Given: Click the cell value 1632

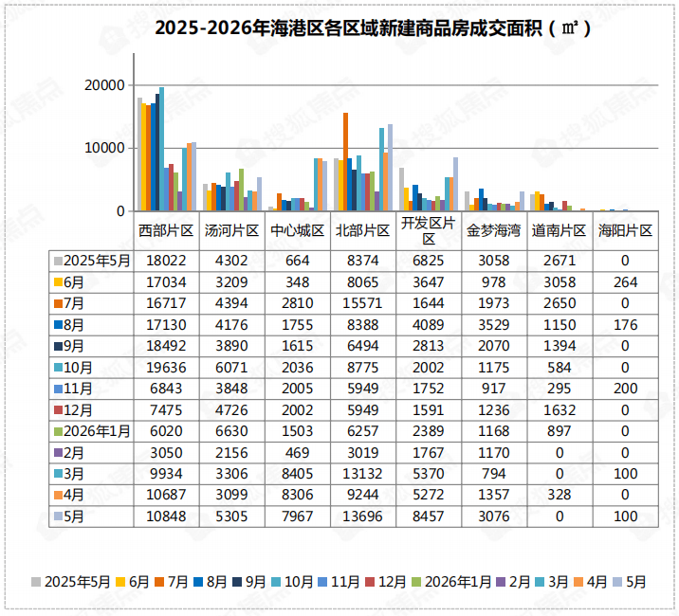Looking at the screenshot, I should pos(560,410).
